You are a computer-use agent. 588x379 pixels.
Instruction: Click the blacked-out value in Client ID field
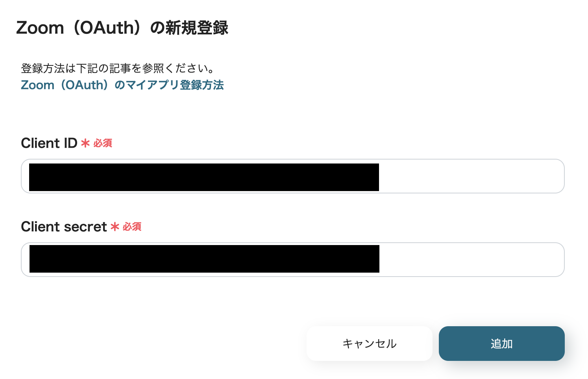tap(204, 177)
